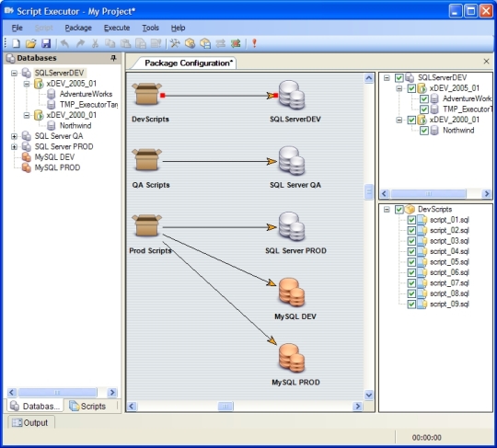497x448 pixels.
Task: Select the DevScripts package box in diagram
Action: pos(146,94)
